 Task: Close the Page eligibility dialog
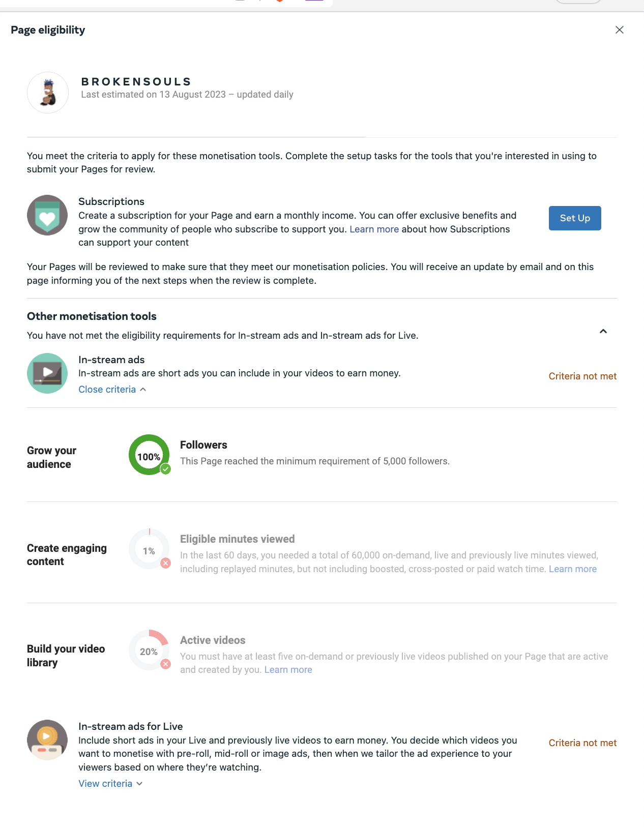coord(619,30)
